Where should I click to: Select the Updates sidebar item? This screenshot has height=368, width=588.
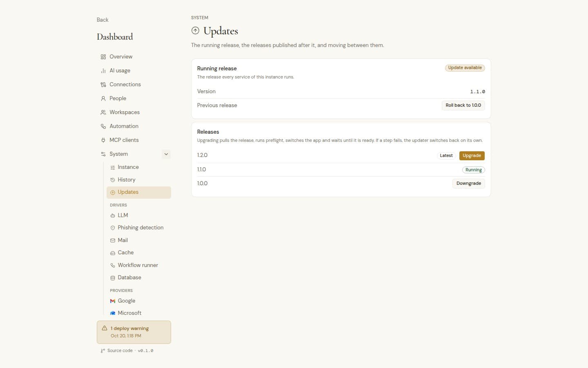139,193
